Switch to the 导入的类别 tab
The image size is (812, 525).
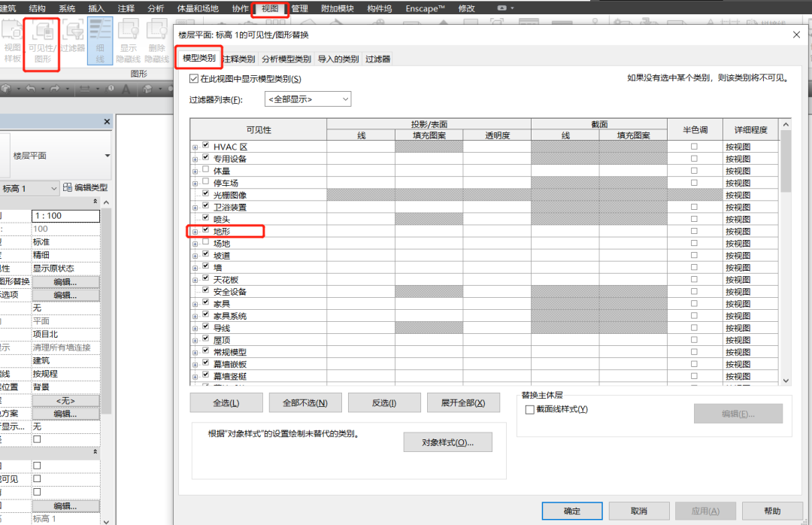tap(338, 59)
